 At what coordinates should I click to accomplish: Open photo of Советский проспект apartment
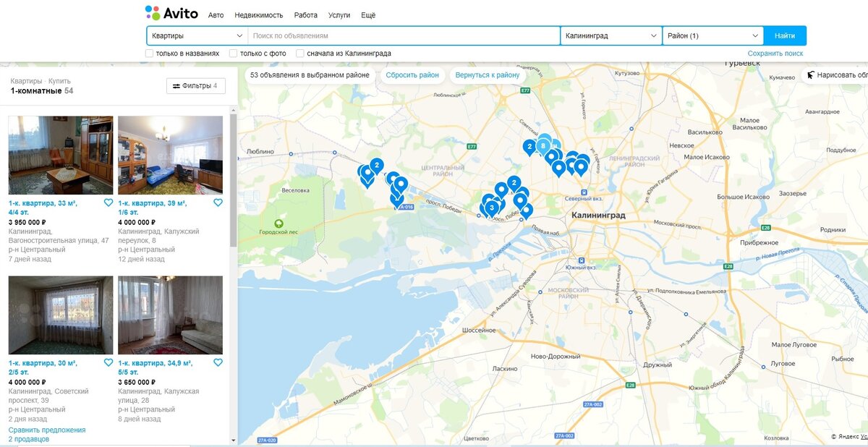click(61, 315)
